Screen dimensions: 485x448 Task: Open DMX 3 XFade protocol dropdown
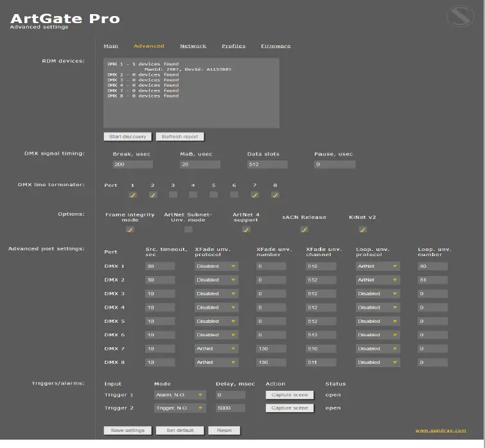tap(216, 293)
